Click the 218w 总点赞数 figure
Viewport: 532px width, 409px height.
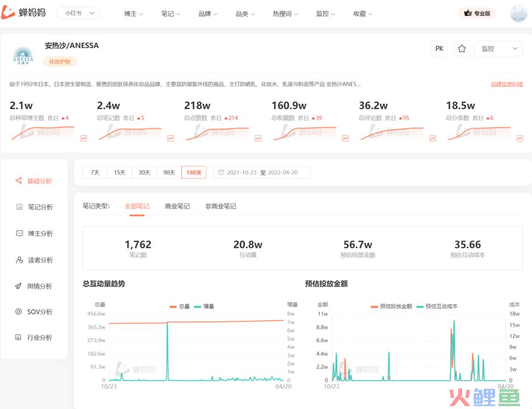[x=197, y=105]
